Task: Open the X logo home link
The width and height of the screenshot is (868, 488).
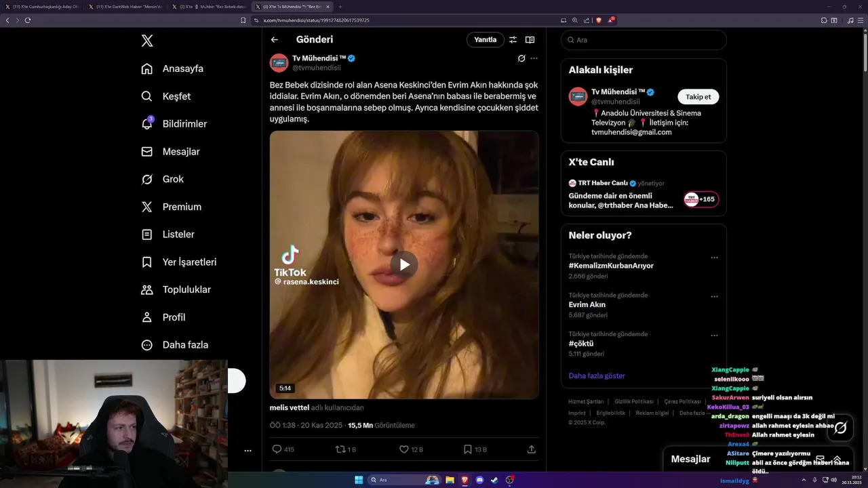Action: pyautogui.click(x=147, y=41)
